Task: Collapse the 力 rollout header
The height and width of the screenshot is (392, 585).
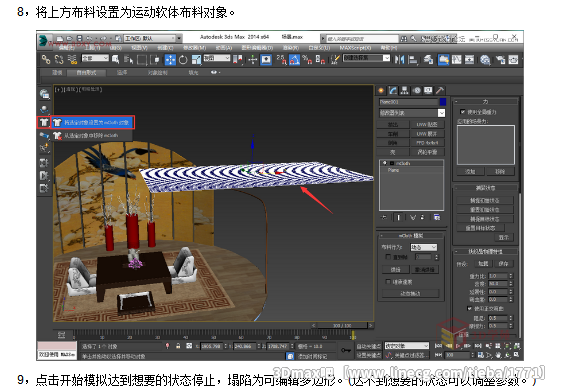Action: click(485, 101)
